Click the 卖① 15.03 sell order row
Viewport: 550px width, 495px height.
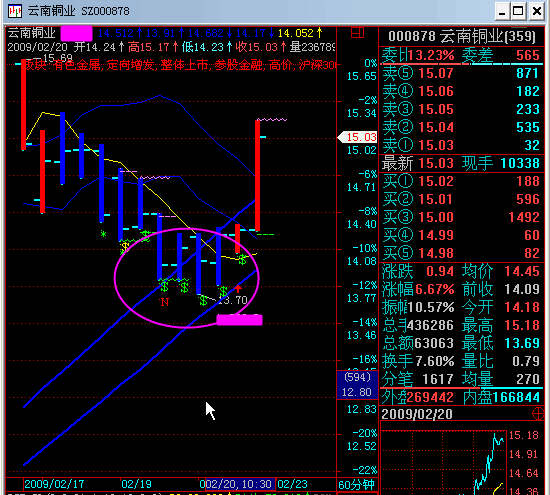461,145
